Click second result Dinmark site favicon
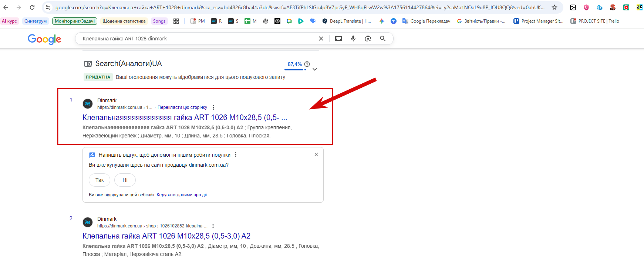This screenshot has width=644, height=273. click(x=88, y=222)
